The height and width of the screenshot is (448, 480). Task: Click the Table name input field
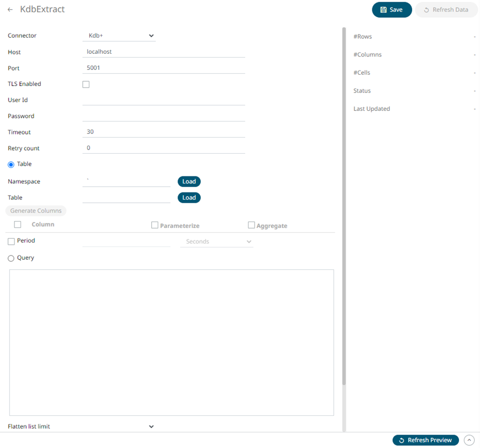(x=126, y=198)
